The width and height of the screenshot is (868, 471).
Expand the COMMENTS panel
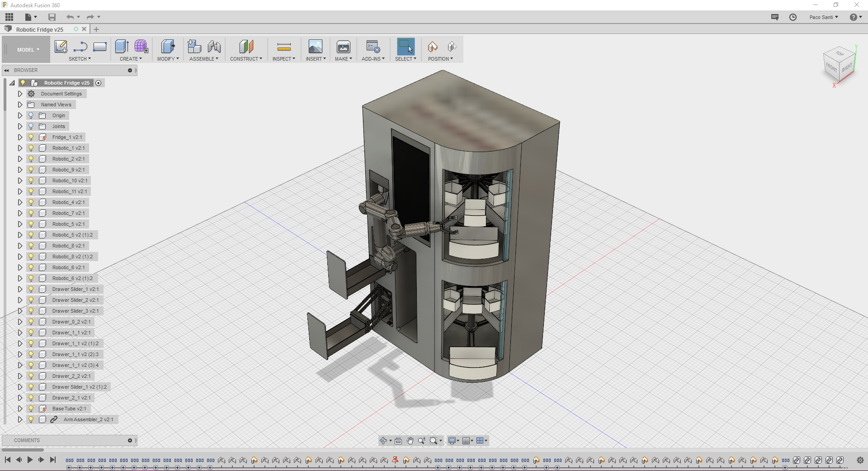(x=130, y=440)
